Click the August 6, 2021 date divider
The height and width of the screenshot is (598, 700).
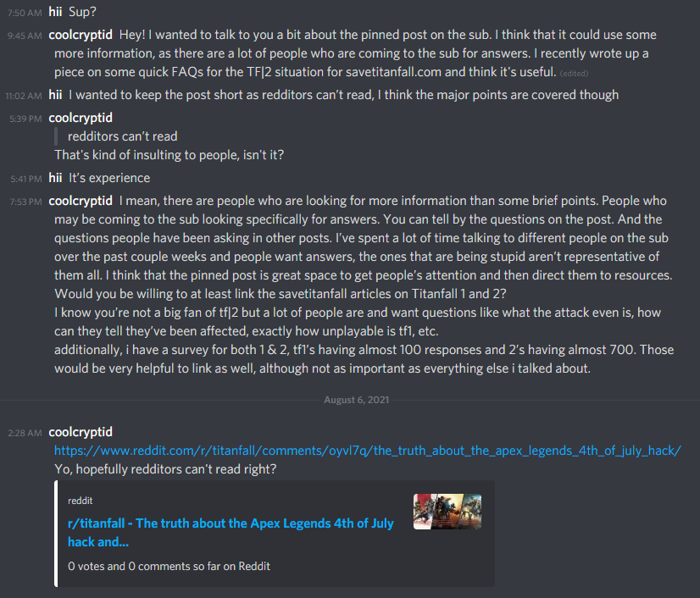point(350,400)
